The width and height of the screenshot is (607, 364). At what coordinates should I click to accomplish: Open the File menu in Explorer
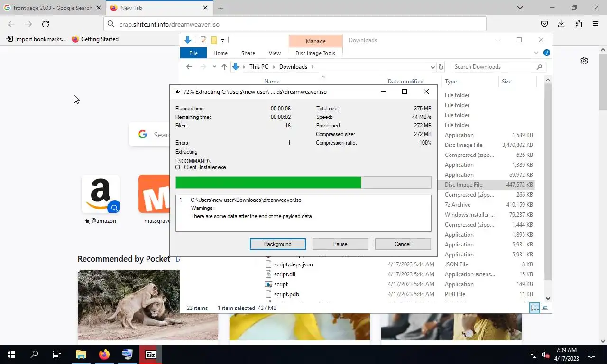pos(193,53)
